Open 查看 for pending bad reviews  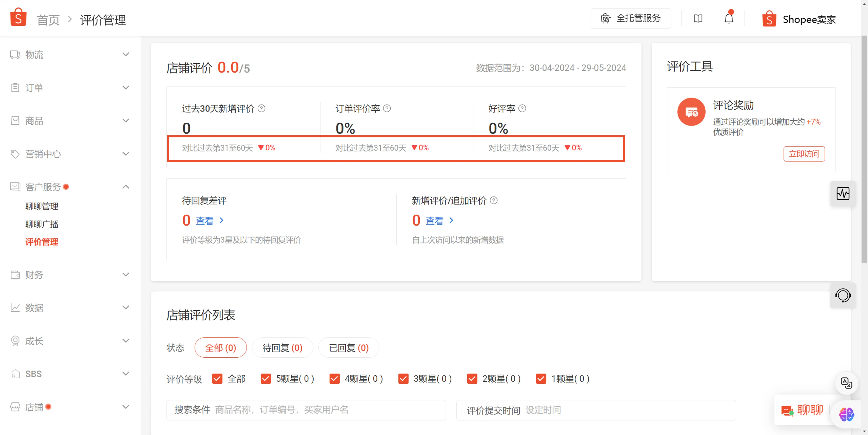point(205,220)
